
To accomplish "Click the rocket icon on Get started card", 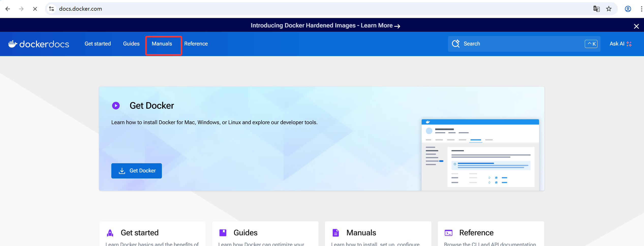I will click(x=110, y=233).
